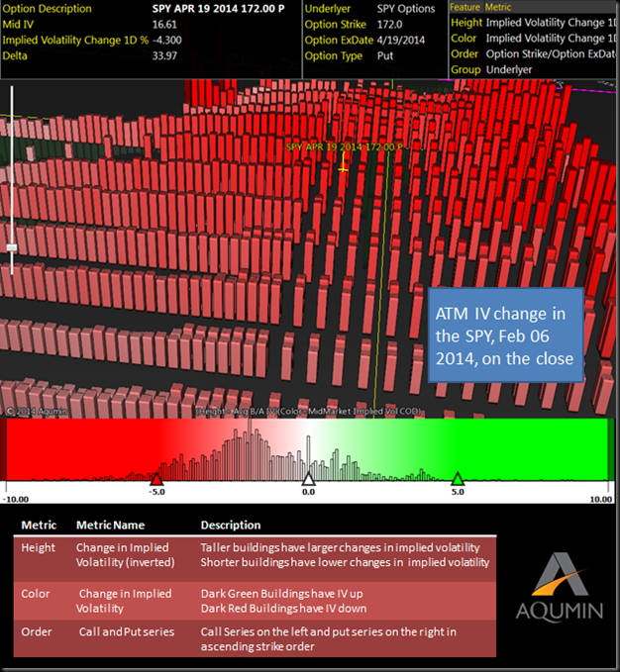Click the Option Type value Put

(385, 55)
